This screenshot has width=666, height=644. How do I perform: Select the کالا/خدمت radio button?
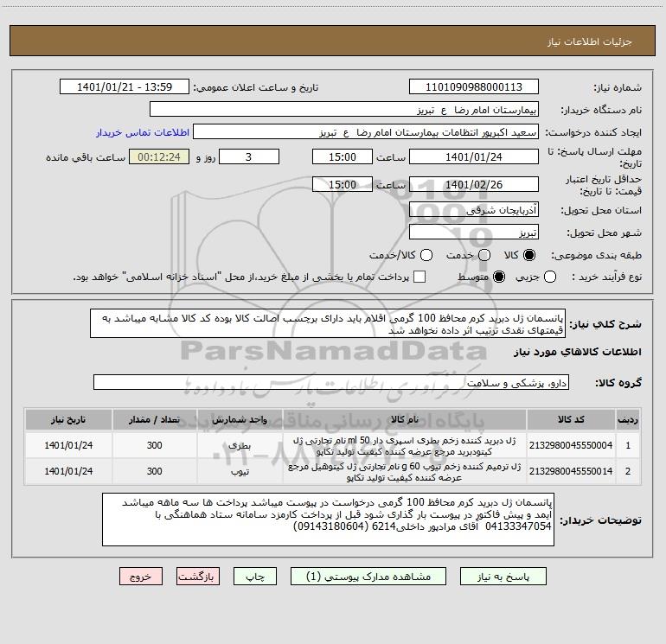point(426,255)
